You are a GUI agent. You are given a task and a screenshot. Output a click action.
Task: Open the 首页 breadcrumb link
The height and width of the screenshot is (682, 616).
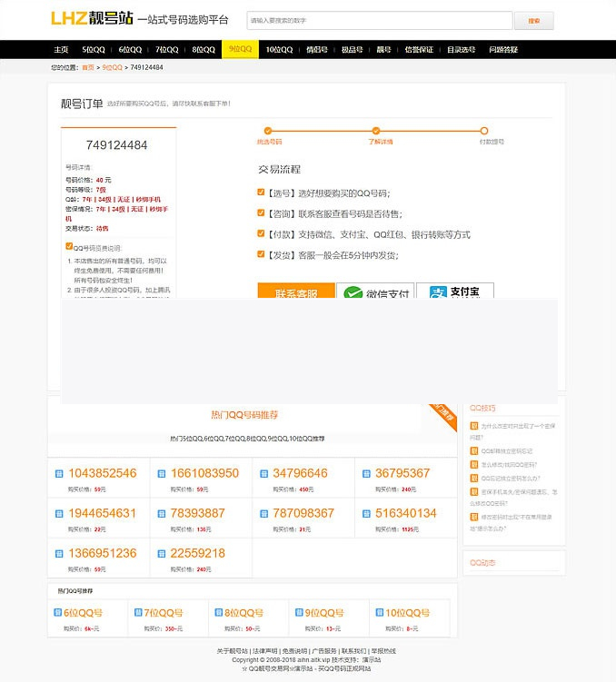(x=87, y=67)
